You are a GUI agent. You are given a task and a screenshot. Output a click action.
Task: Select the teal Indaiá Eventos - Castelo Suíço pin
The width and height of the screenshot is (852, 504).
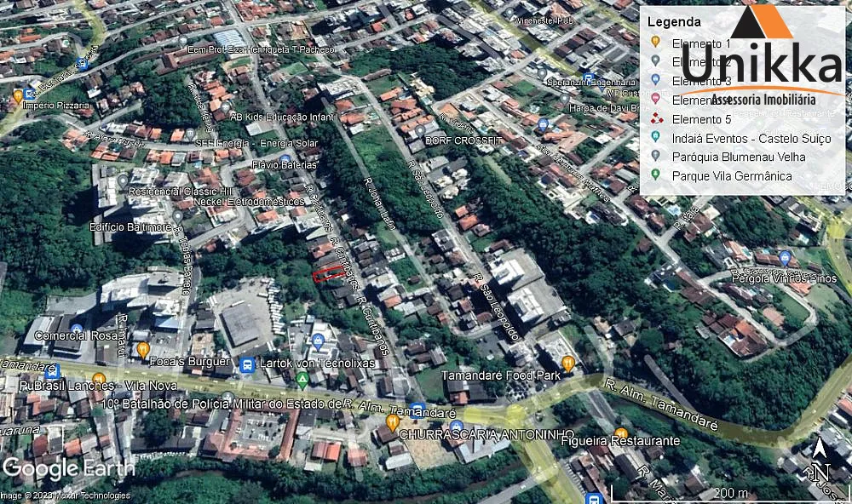[656, 138]
